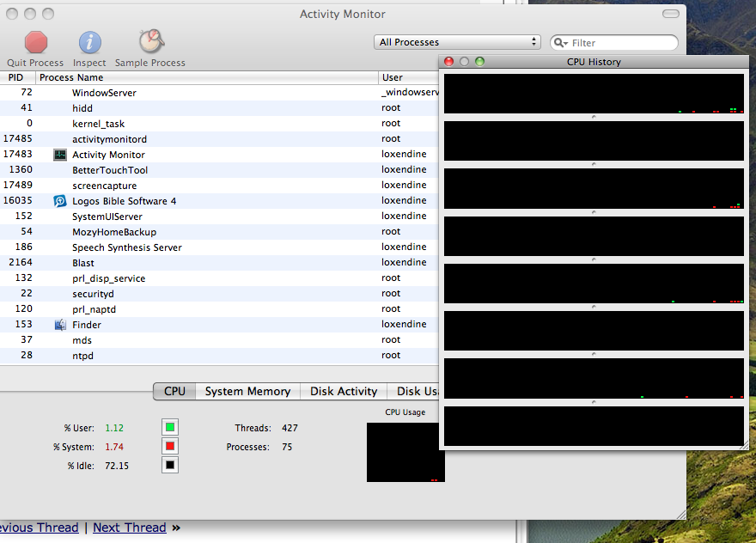Screen dimensions: 756x543
Task: Select the mds process row
Action: (219, 340)
